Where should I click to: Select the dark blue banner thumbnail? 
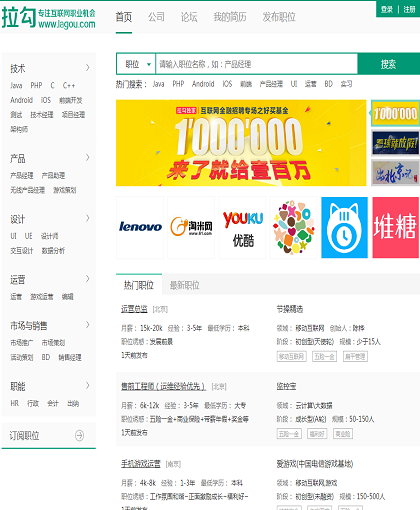(395, 143)
